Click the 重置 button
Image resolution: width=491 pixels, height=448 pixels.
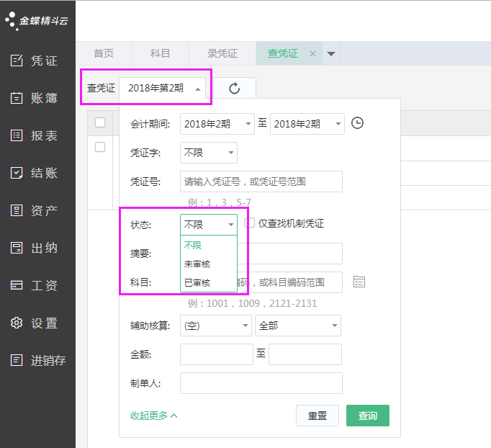[317, 416]
